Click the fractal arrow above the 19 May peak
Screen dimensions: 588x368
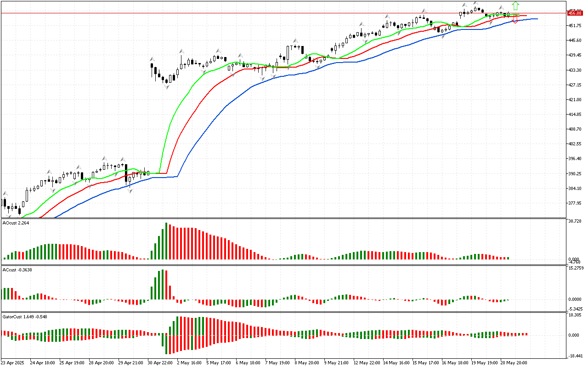(x=476, y=4)
